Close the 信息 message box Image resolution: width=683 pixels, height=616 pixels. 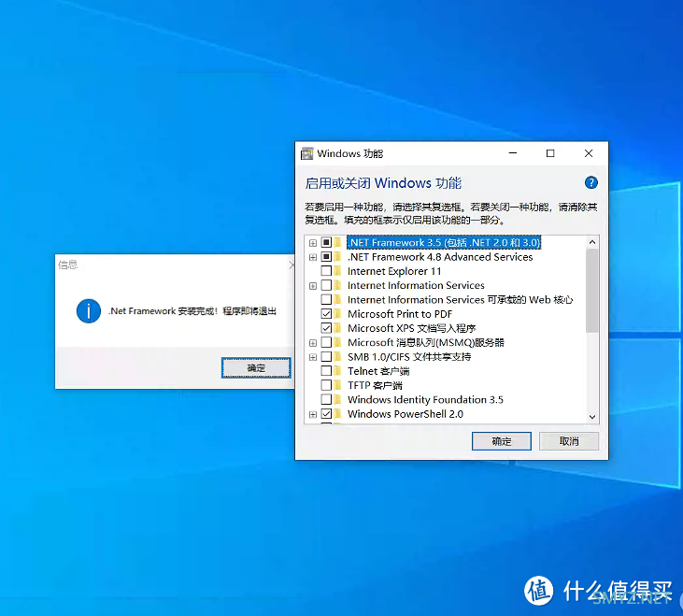(x=292, y=265)
